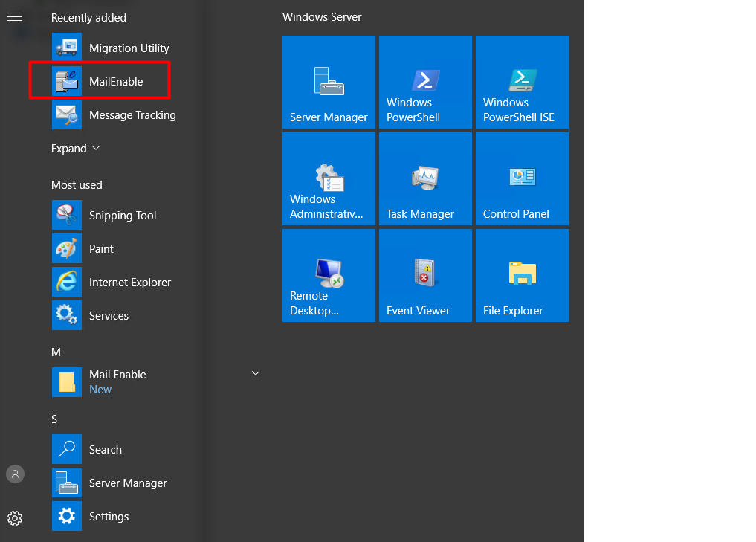
Task: Open the Internet Explorer icon
Action: click(x=67, y=282)
